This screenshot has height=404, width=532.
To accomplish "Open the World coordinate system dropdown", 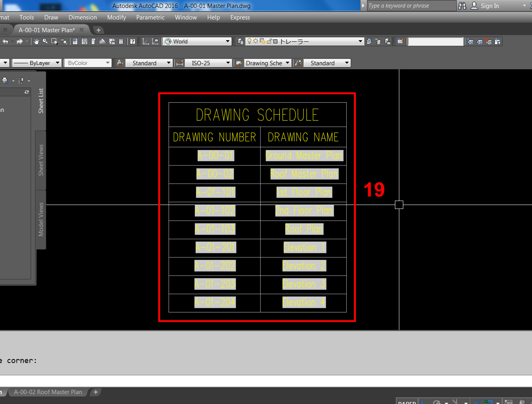I will coord(197,41).
